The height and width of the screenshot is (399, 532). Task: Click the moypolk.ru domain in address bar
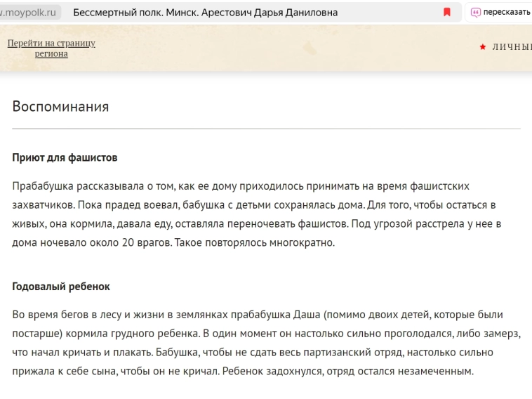29,13
